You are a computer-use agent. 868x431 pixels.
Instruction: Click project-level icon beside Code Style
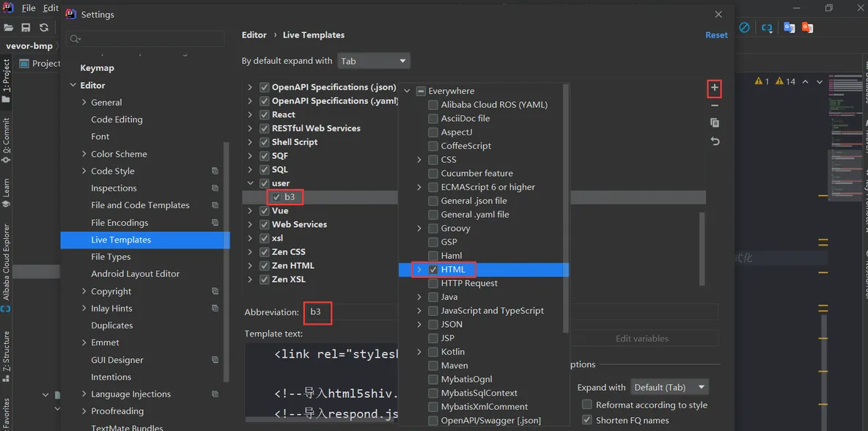216,171
